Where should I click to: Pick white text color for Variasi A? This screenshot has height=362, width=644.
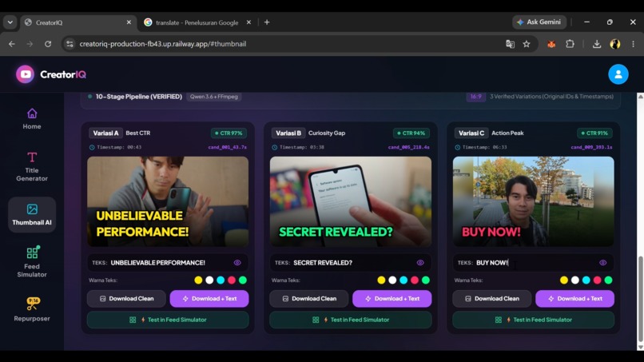tap(209, 280)
